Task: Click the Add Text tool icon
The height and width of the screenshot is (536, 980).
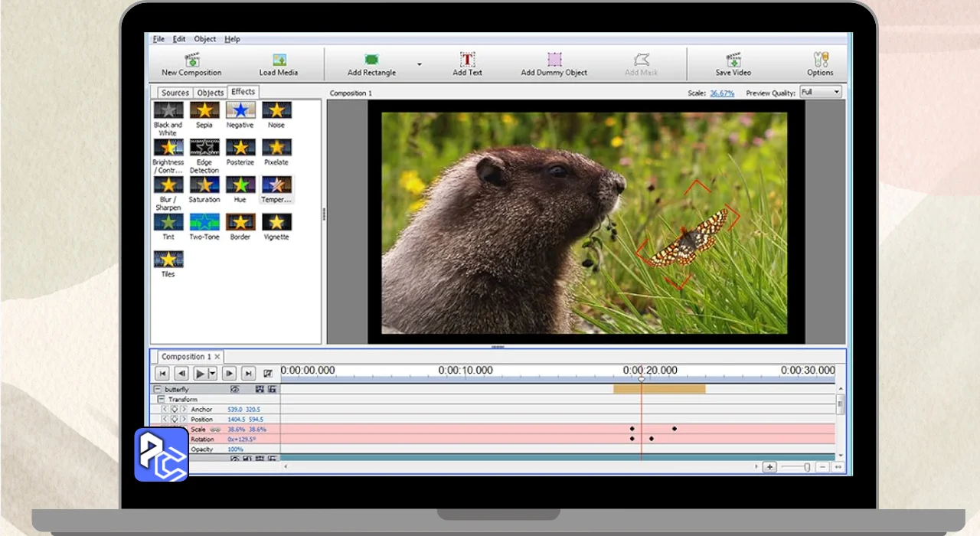Action: (467, 60)
